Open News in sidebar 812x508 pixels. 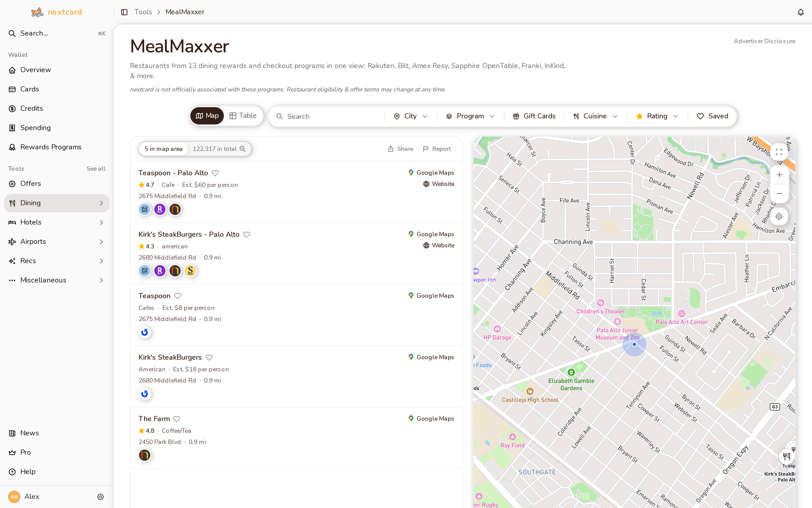coord(57,433)
